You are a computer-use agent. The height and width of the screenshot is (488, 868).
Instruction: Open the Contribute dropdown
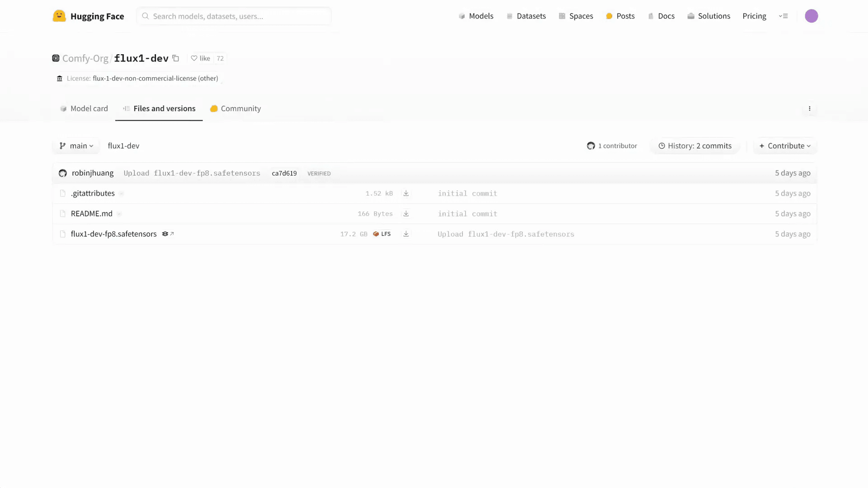tap(785, 145)
